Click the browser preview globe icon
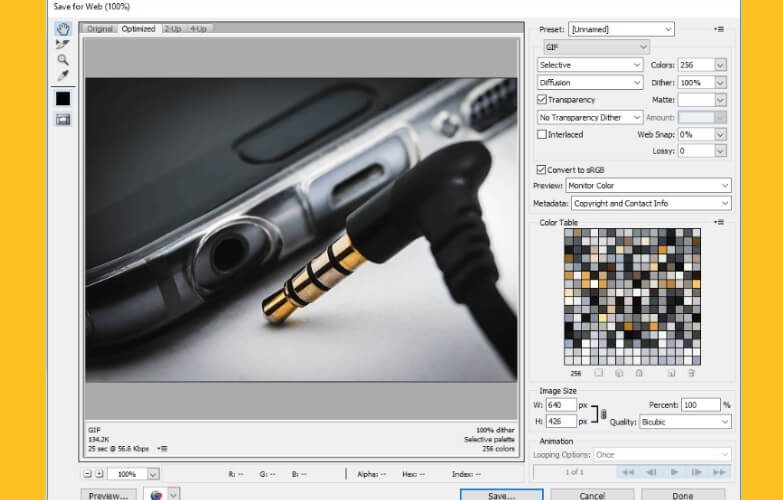Viewport: 783px width, 500px height. [x=156, y=495]
